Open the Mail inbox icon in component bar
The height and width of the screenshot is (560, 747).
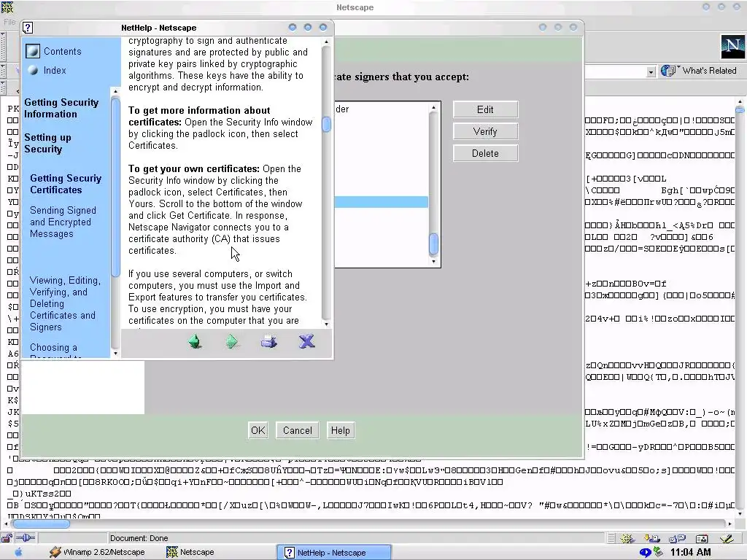tap(651, 539)
